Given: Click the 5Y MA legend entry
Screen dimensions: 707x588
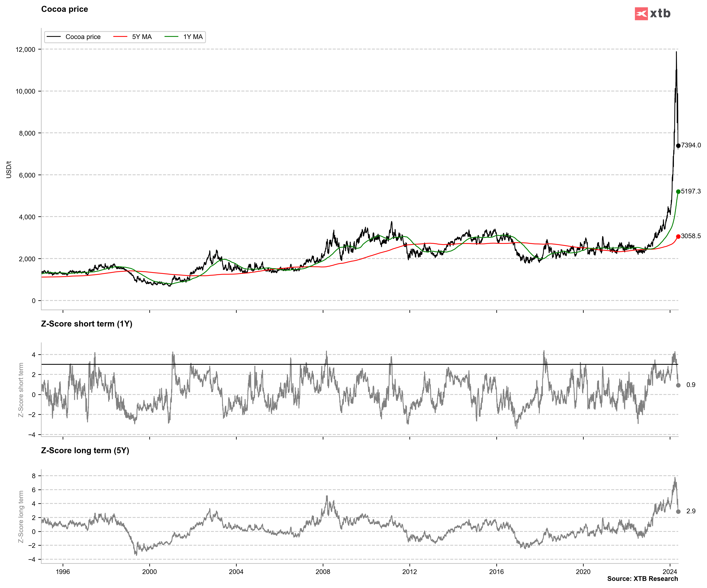Looking at the screenshot, I should point(142,37).
